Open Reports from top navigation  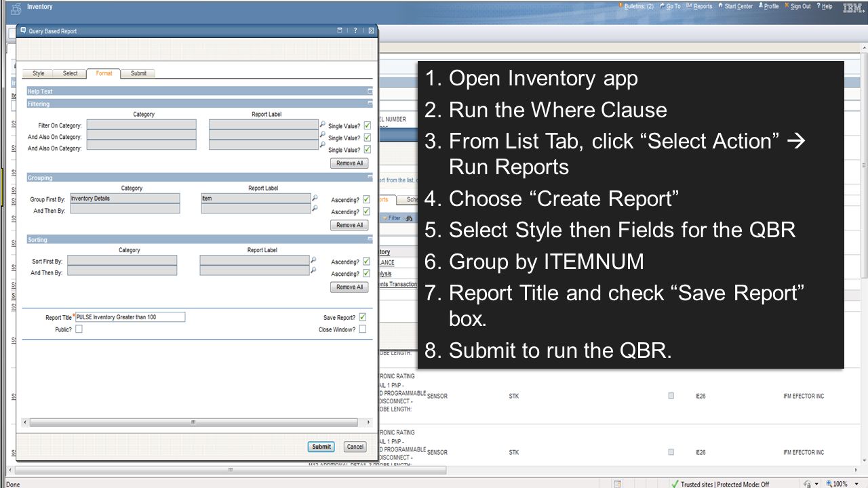tap(699, 6)
